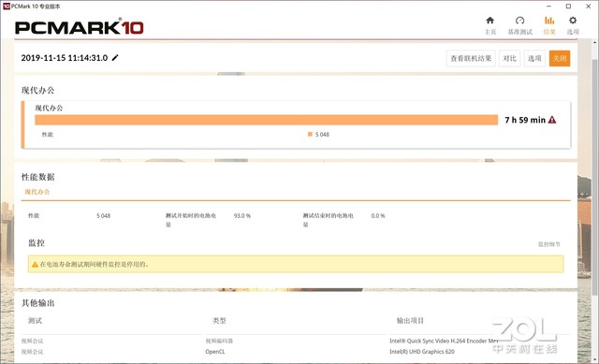Click warning icon in yellow monitoring notice
The image size is (599, 364).
35,264
